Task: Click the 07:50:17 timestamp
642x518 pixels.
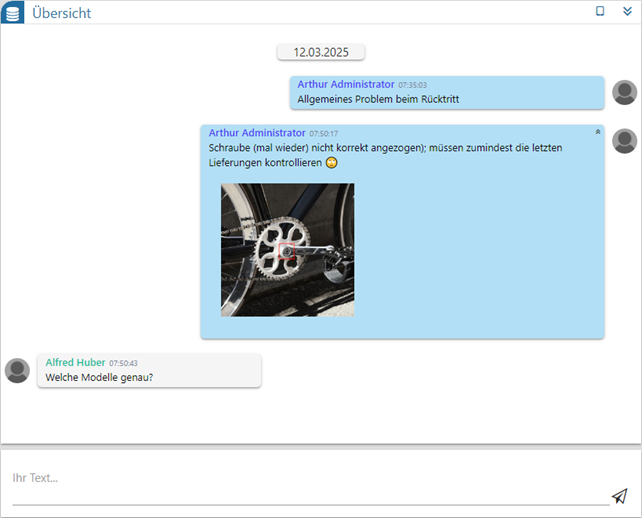Action: (x=323, y=133)
